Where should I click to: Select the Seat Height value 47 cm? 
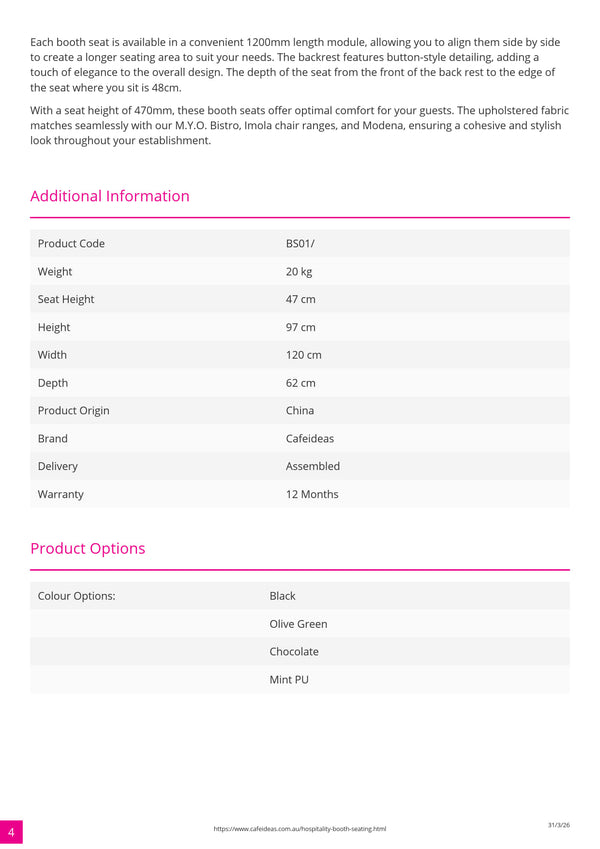[x=301, y=299]
